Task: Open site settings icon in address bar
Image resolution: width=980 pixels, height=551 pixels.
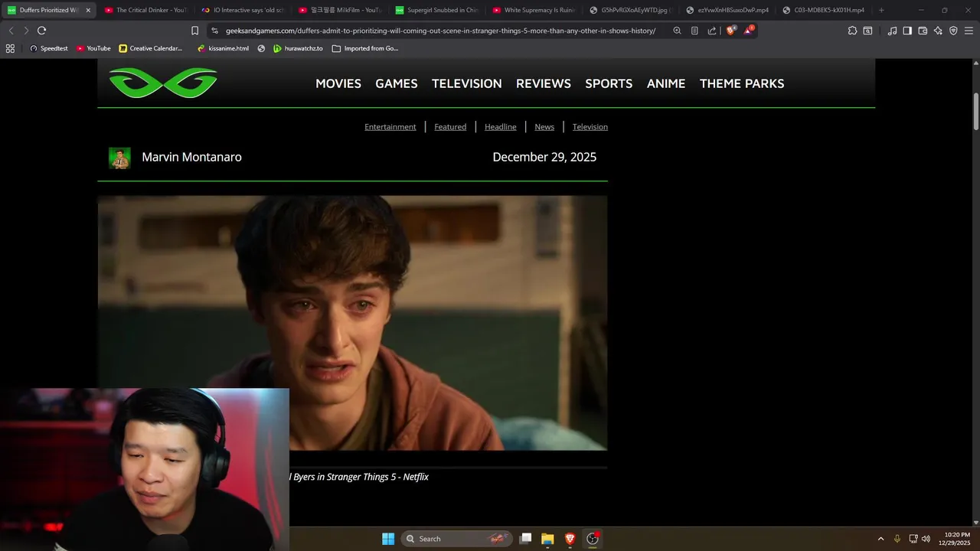Action: tap(214, 31)
